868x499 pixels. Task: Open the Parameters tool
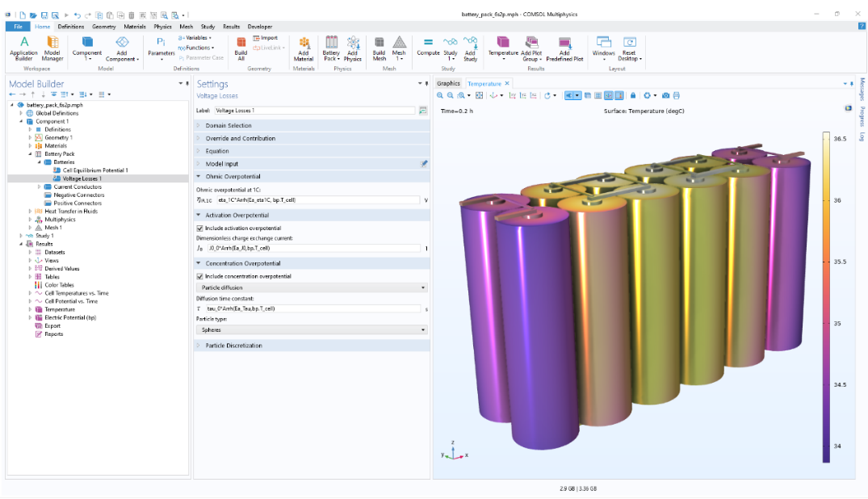tap(161, 48)
